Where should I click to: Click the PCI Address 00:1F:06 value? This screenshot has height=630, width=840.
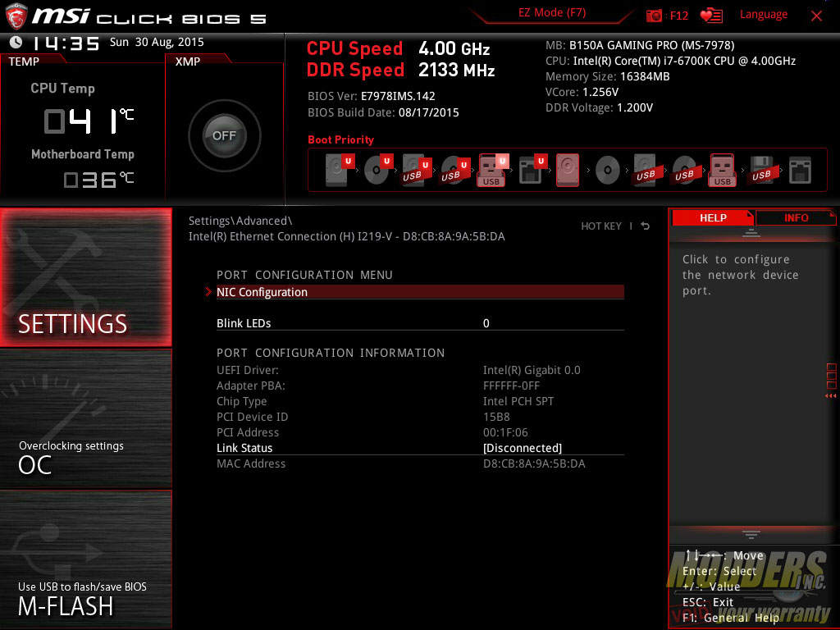pos(505,432)
